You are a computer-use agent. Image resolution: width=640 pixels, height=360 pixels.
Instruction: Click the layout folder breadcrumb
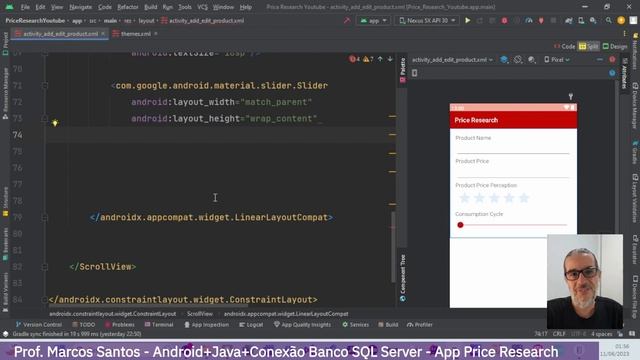point(146,20)
